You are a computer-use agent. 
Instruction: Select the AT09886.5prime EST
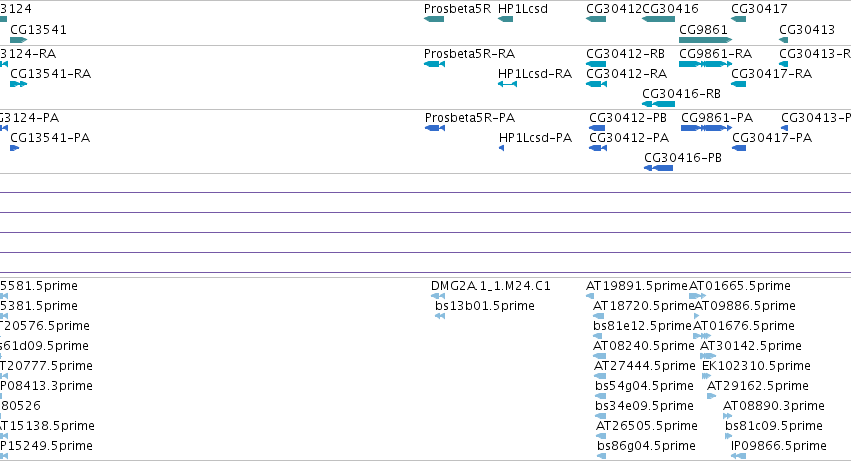(697, 316)
